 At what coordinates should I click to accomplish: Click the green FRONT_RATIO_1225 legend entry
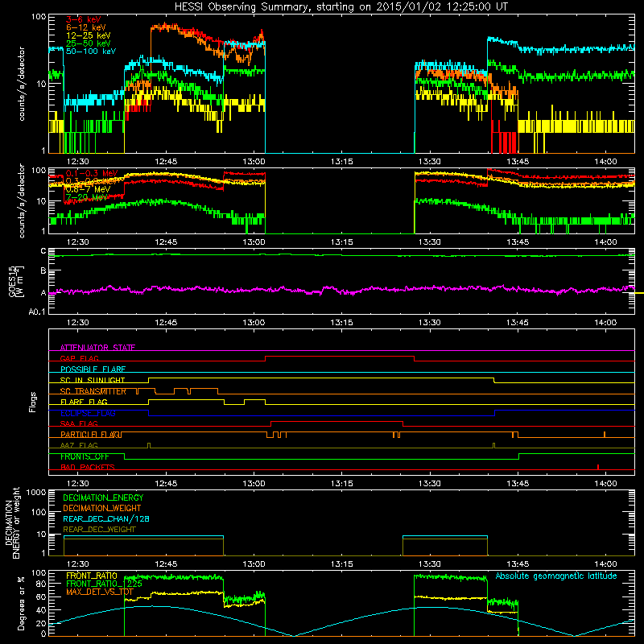click(105, 584)
